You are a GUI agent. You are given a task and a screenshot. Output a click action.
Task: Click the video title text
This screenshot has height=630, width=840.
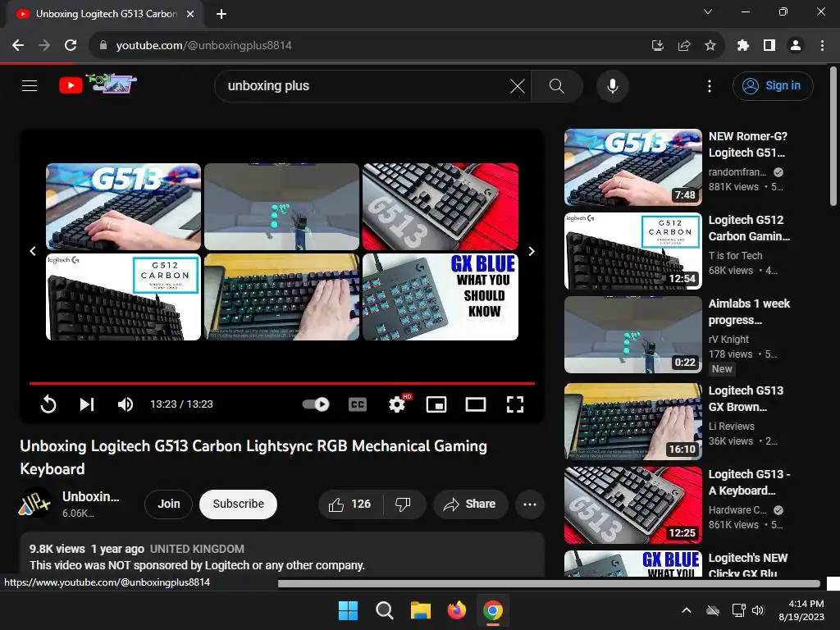(x=253, y=457)
